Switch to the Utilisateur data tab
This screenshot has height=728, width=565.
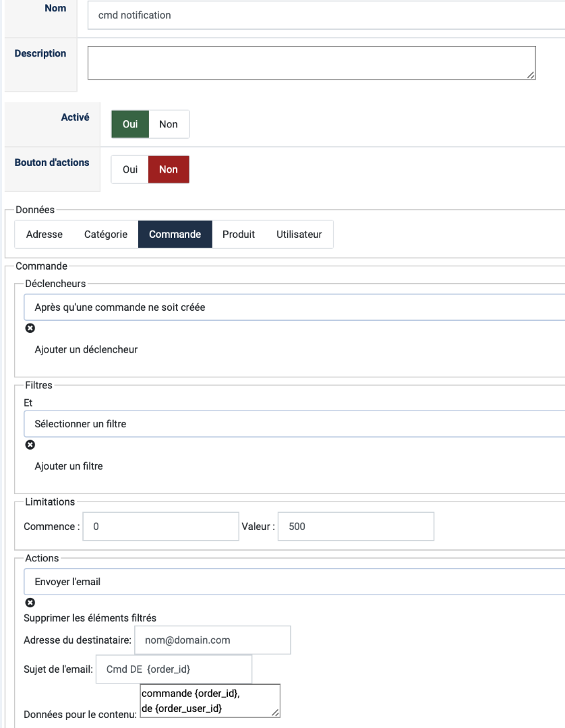point(299,235)
